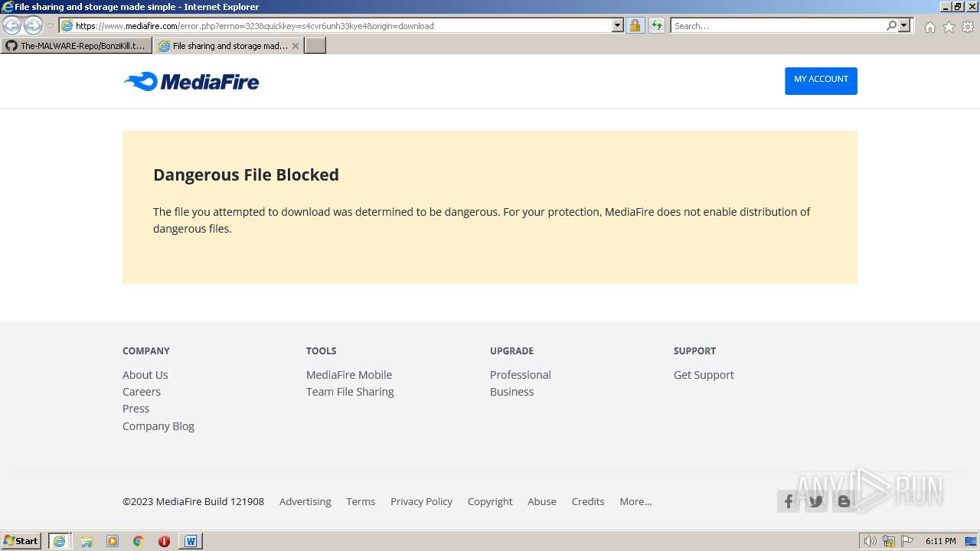
Task: Open the Copyright footer link
Action: tap(490, 501)
